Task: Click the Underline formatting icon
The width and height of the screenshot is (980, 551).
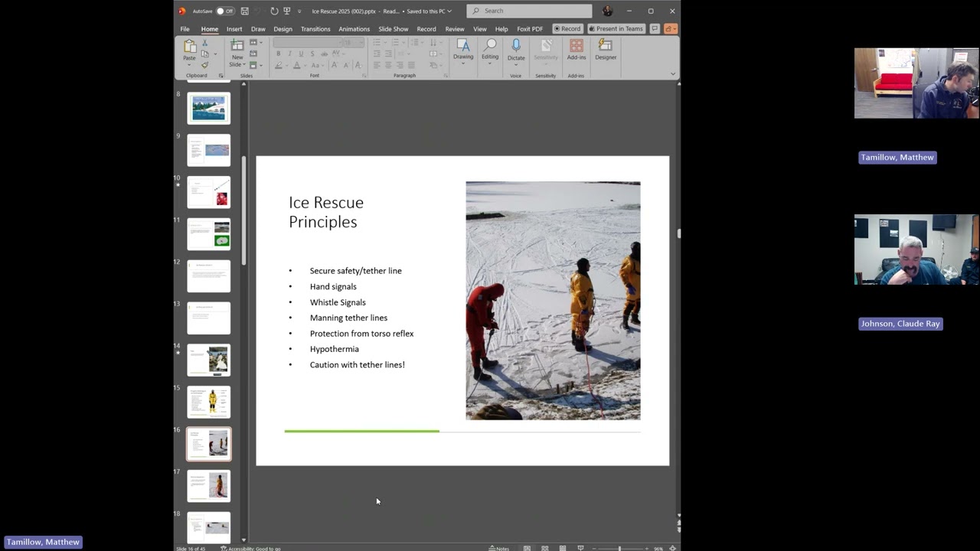Action: click(x=301, y=54)
